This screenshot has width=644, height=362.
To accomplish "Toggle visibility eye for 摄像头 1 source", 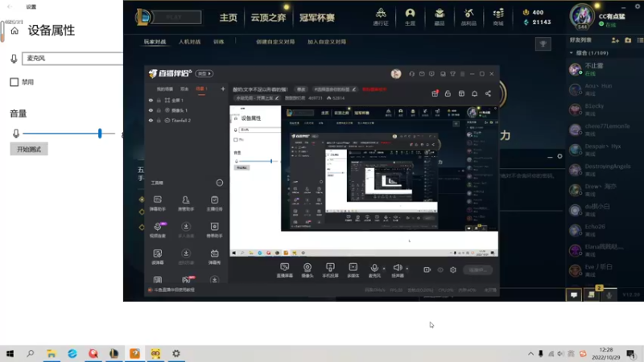I will click(x=151, y=110).
